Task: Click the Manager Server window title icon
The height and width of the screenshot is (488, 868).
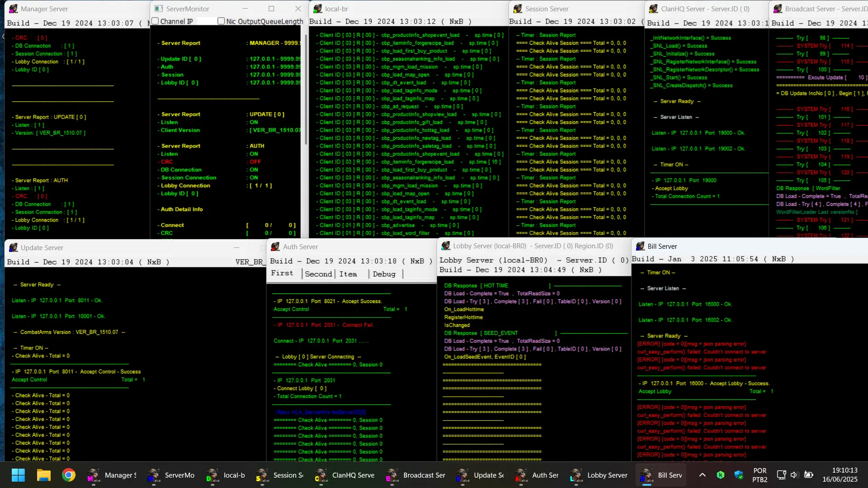Action: coord(14,9)
